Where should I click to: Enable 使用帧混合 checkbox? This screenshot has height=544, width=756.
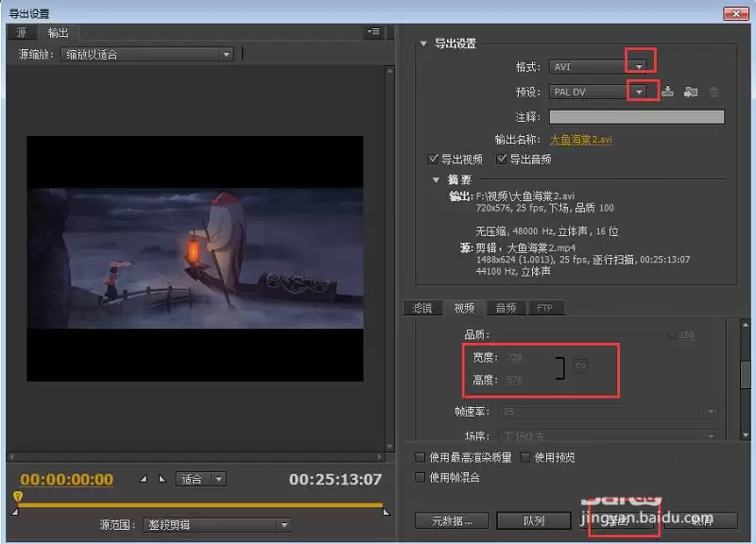click(420, 477)
